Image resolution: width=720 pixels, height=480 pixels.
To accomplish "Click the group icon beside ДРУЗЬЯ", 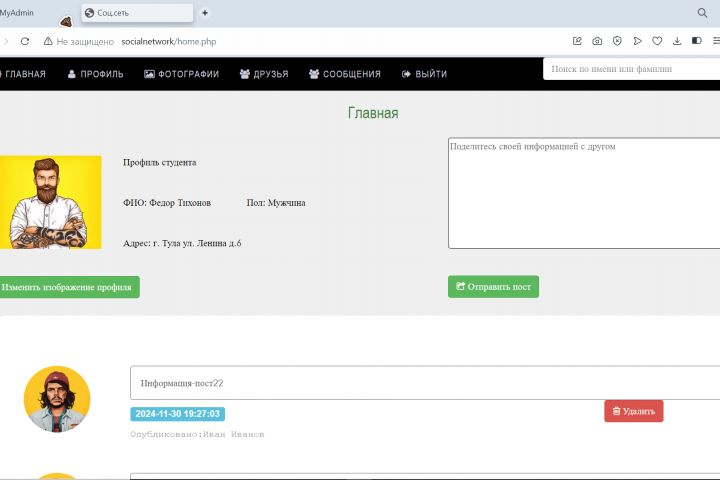I will click(245, 74).
